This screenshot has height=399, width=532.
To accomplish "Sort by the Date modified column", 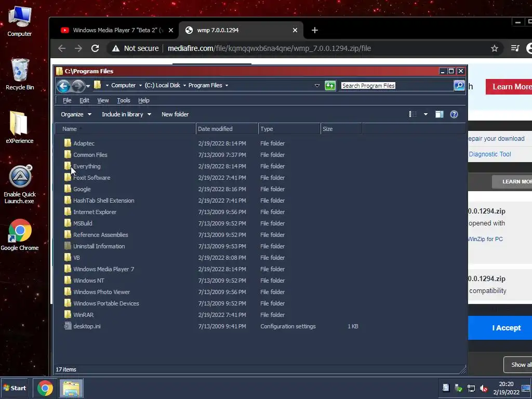I will point(227,129).
